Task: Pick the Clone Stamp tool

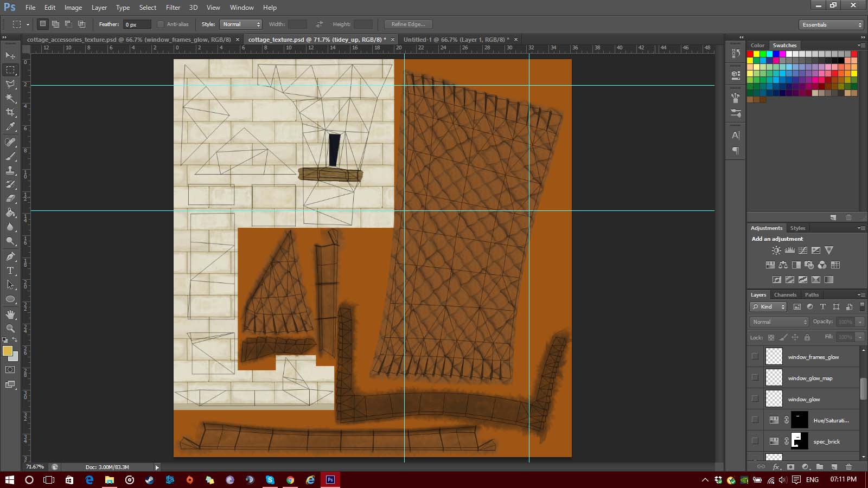Action: 10,170
